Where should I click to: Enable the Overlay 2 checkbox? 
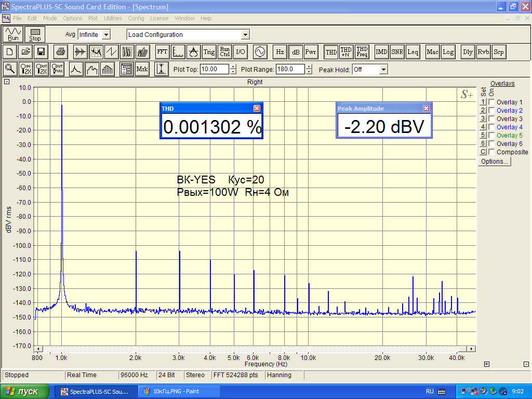tap(491, 110)
